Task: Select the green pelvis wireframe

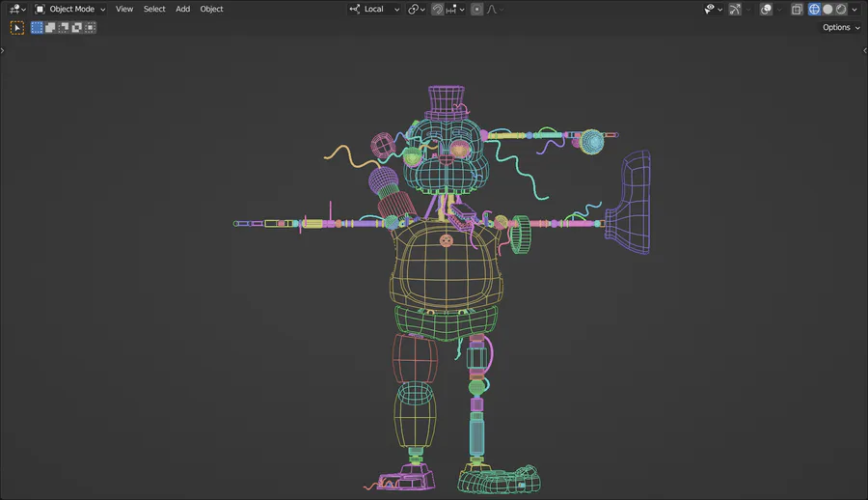Action: [447, 322]
